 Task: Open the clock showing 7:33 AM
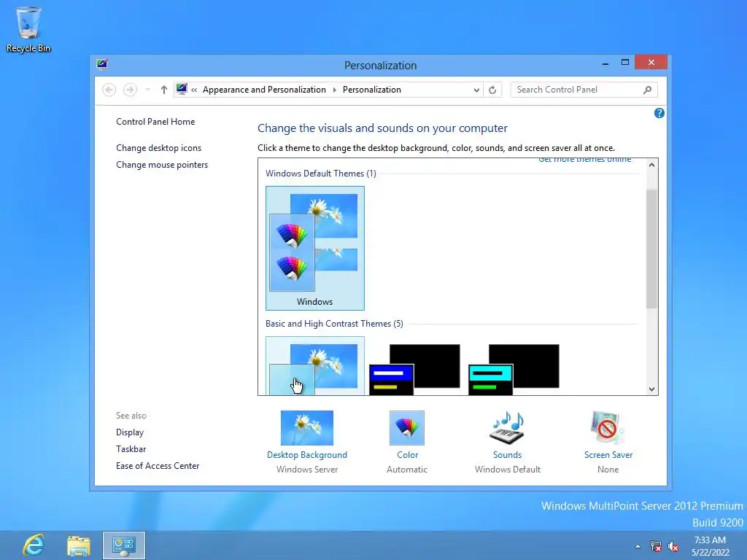711,546
